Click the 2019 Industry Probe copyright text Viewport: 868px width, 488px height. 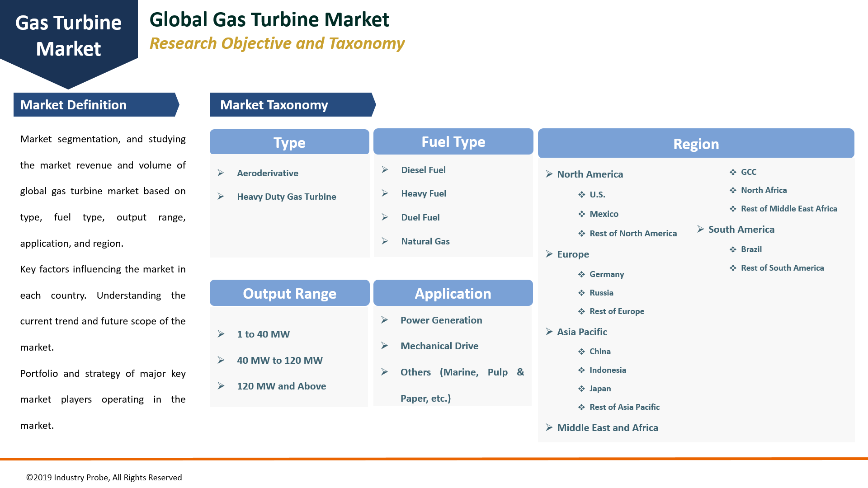tap(104, 477)
